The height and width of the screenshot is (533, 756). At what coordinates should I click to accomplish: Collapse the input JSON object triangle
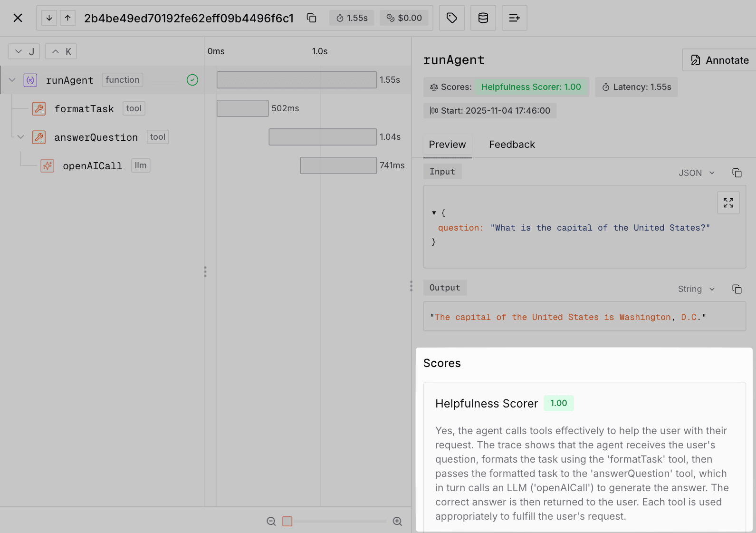coord(434,213)
